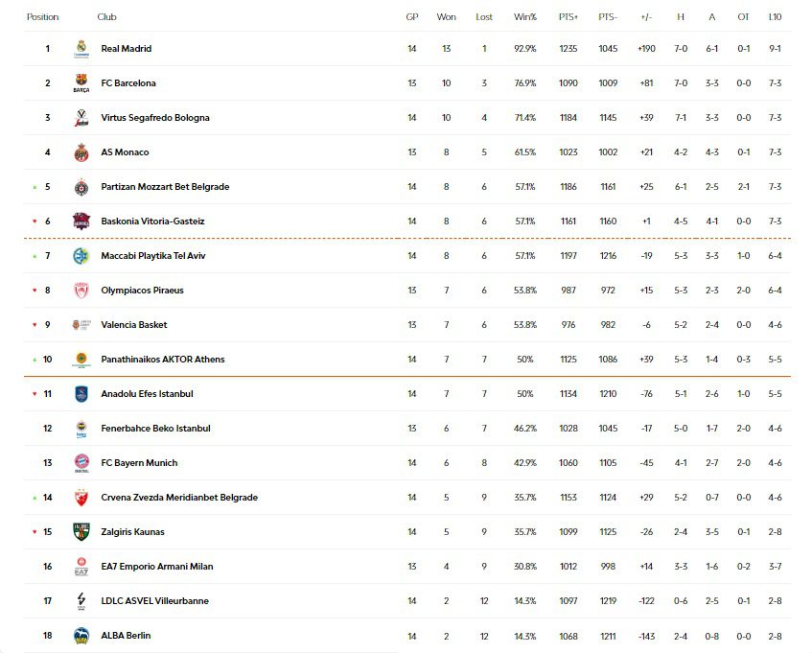The image size is (812, 653).
Task: Click the FC Bayern Munich crest
Action: click(81, 463)
